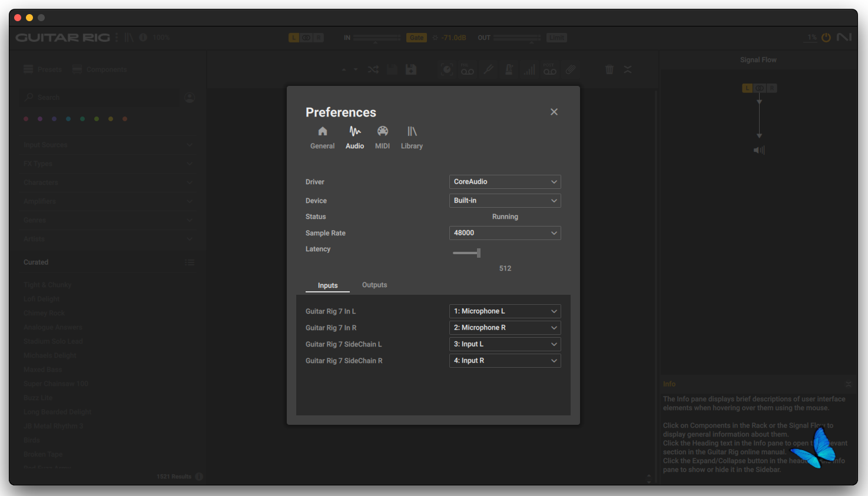868x496 pixels.
Task: Show the Tuner fork icon
Action: [488, 69]
